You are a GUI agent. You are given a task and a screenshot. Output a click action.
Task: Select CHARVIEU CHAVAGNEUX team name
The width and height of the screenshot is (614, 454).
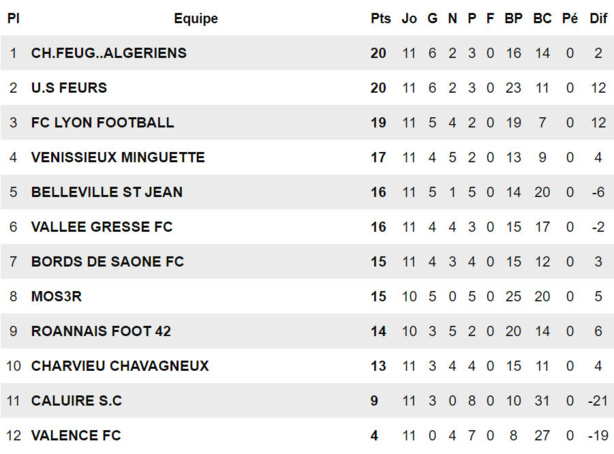[119, 366]
